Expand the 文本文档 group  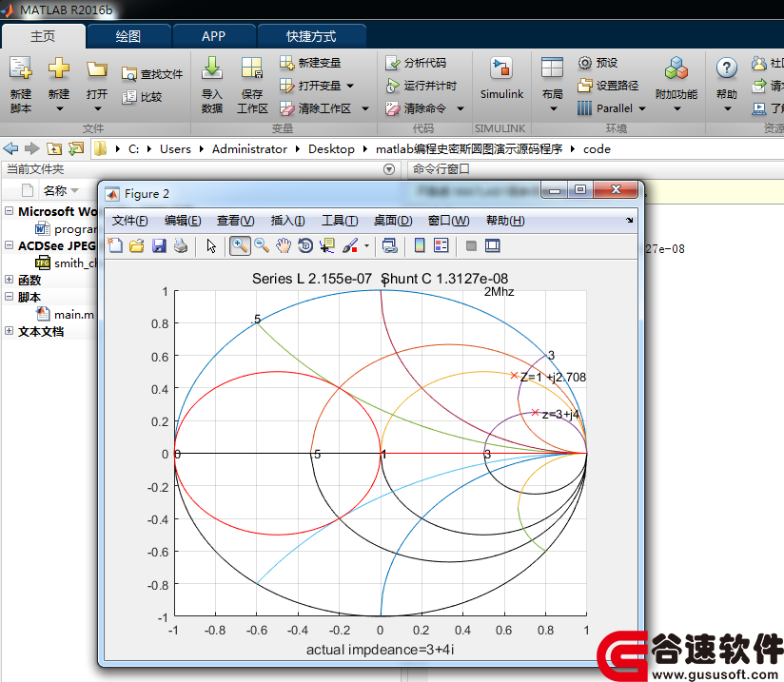[9, 330]
